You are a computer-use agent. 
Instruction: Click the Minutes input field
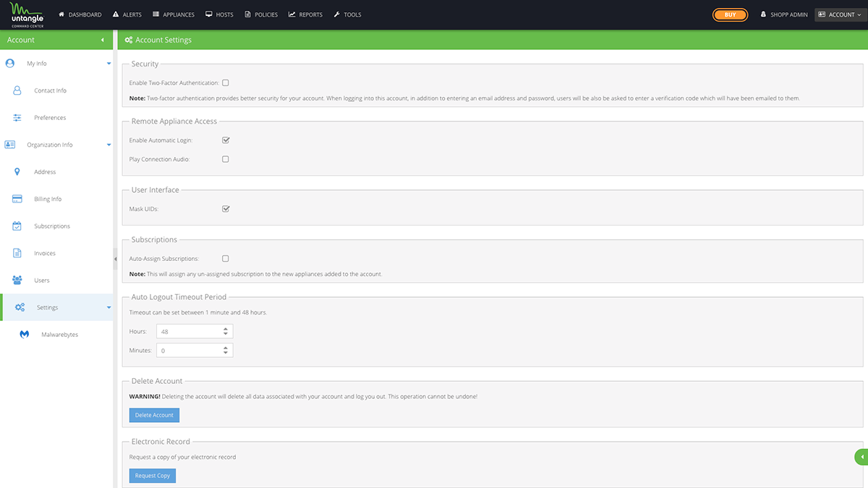[x=189, y=351]
